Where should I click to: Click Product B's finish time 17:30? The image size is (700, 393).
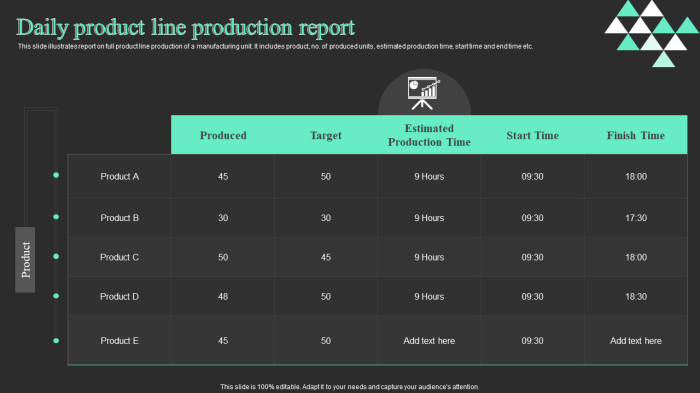click(x=636, y=218)
